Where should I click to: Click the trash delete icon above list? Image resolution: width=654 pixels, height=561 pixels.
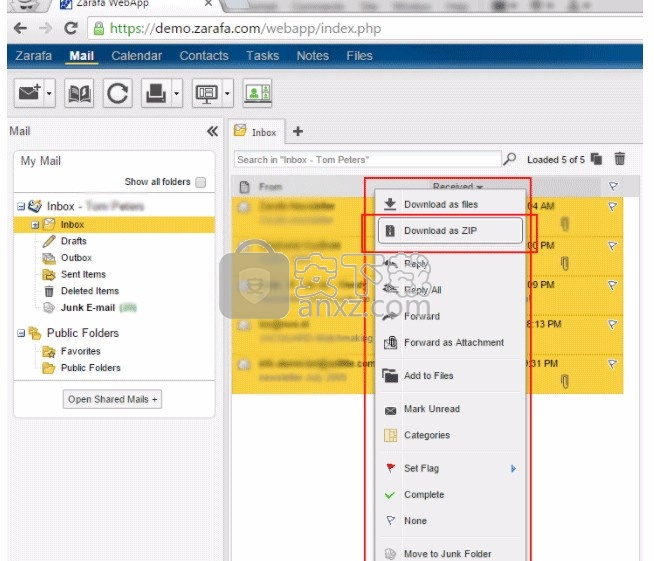pos(620,159)
